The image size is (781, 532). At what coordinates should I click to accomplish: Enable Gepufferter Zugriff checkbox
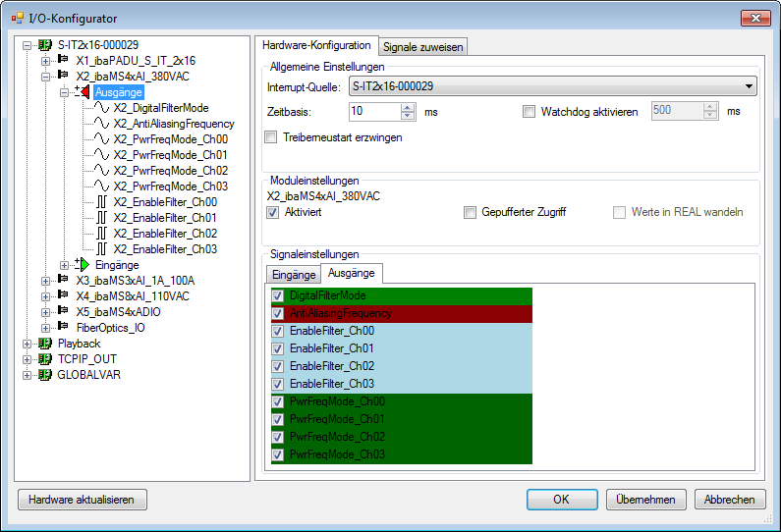pyautogui.click(x=470, y=212)
